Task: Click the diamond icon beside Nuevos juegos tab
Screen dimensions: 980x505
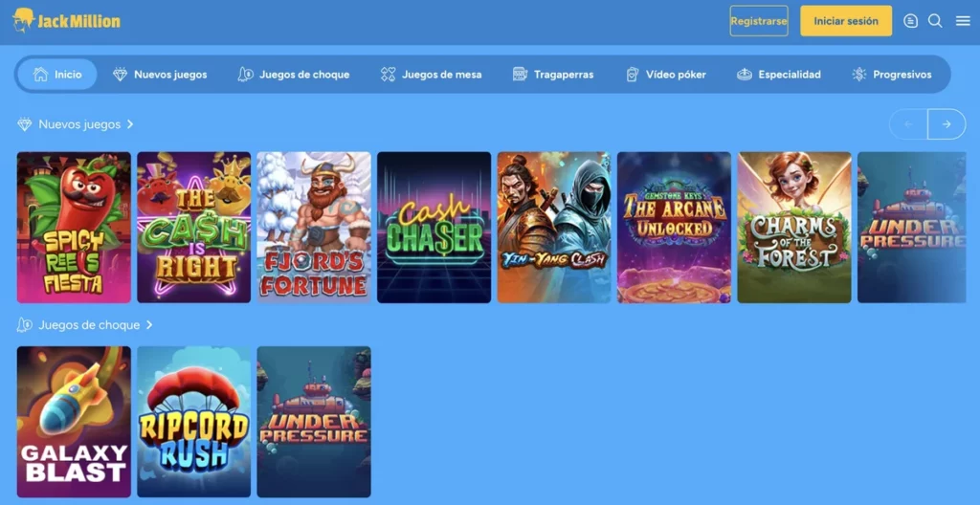Action: pos(120,75)
